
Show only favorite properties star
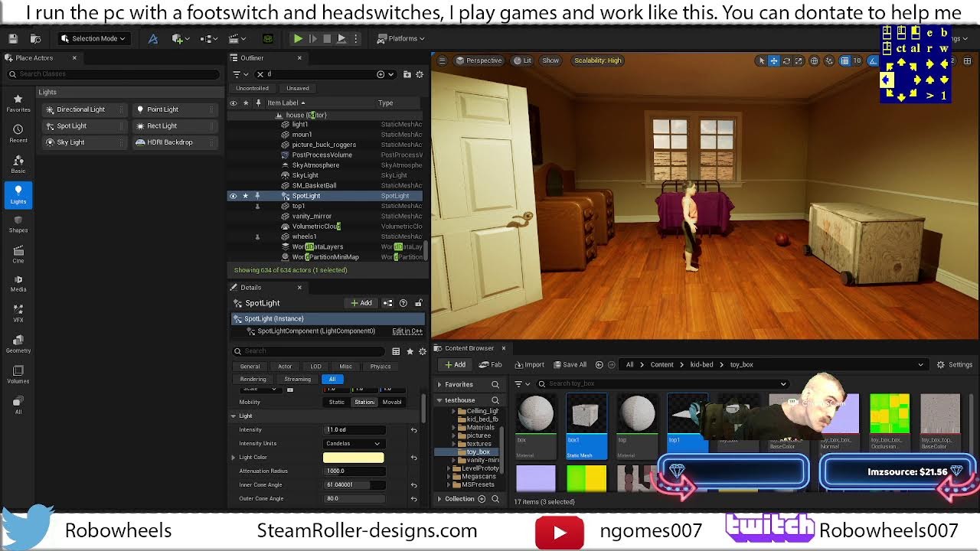pos(410,351)
